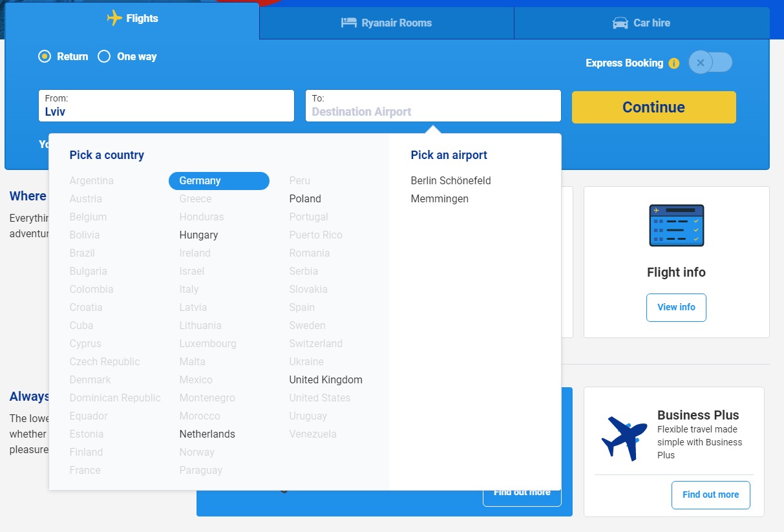The height and width of the screenshot is (532, 784).
Task: Click the Destination Airport input field
Action: [x=433, y=106]
